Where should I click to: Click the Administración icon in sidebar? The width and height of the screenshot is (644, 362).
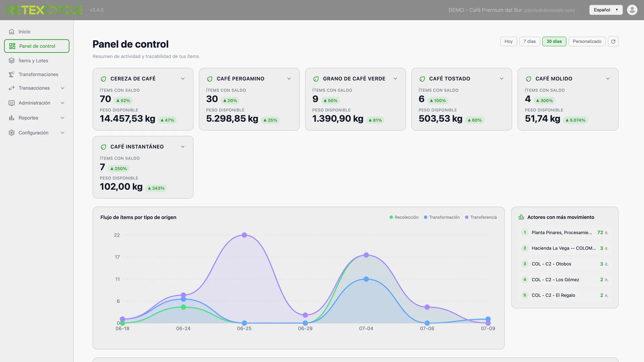[12, 103]
